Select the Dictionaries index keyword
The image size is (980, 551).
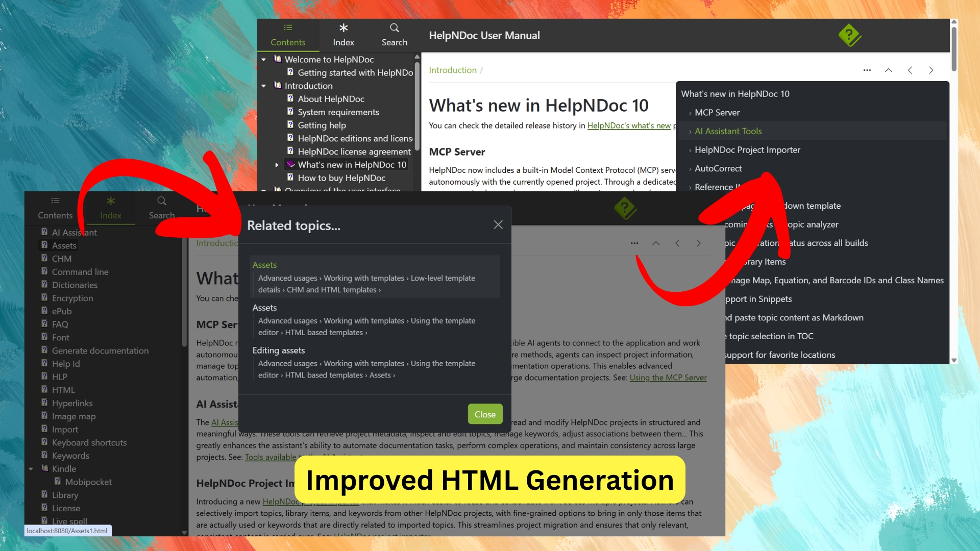[x=75, y=285]
